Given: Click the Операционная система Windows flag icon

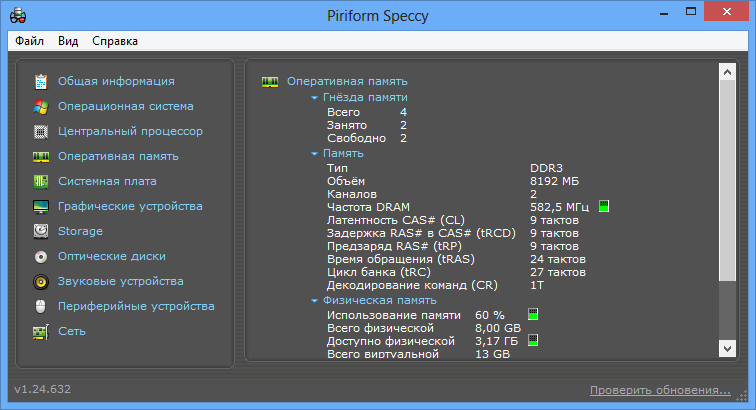Looking at the screenshot, I should point(41,107).
